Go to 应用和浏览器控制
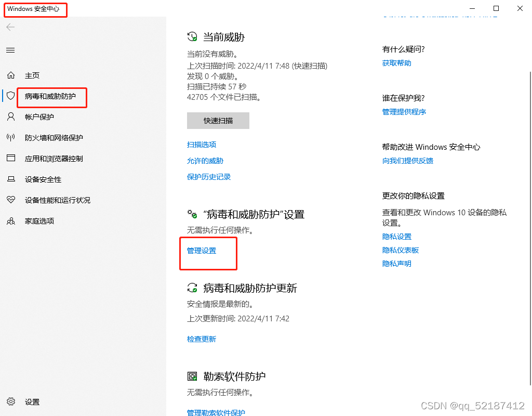 tap(54, 159)
